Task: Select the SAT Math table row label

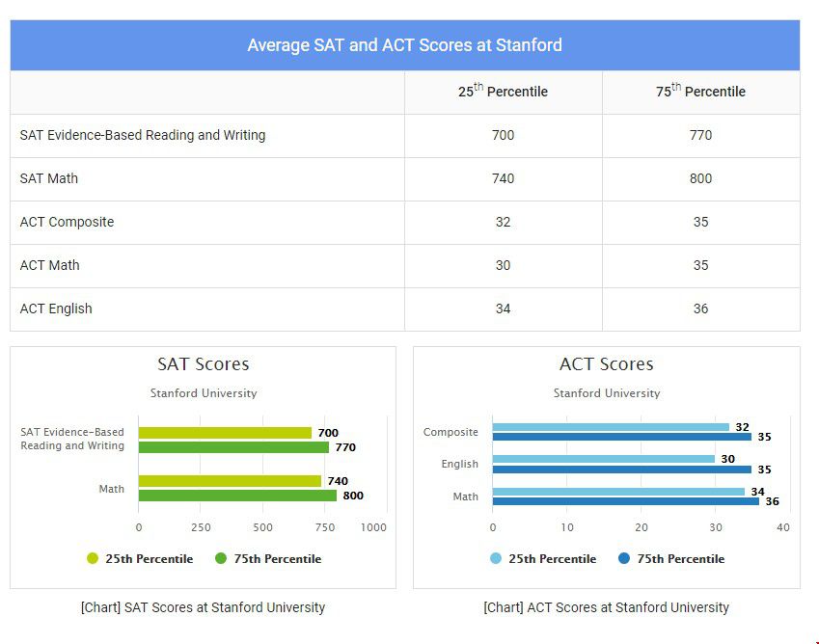Action: (x=48, y=178)
